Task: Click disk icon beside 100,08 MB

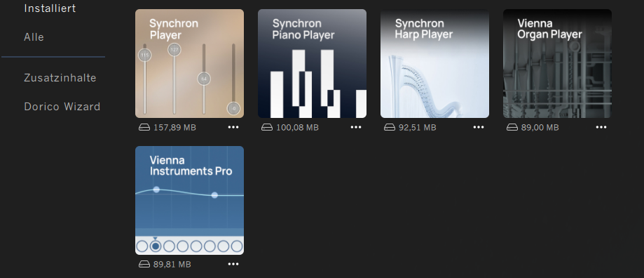Action: 267,128
